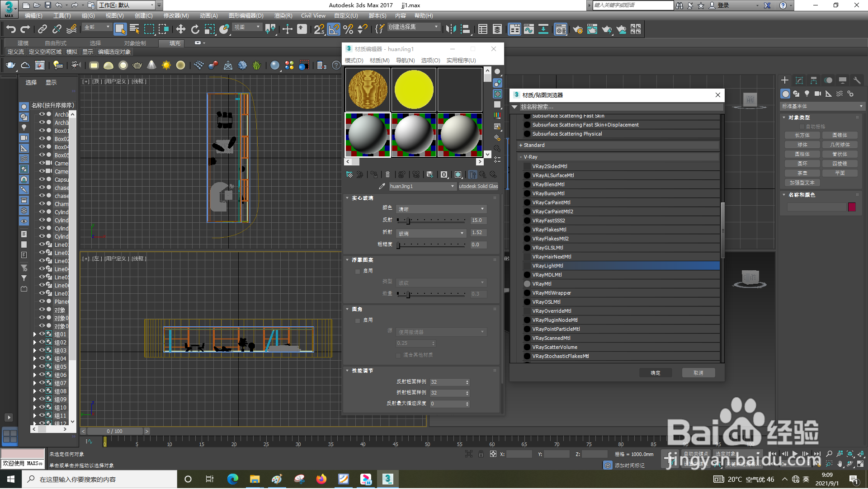The image size is (868, 489).
Task: Open the 材质(M) menu in Material Editor
Action: pyautogui.click(x=379, y=60)
